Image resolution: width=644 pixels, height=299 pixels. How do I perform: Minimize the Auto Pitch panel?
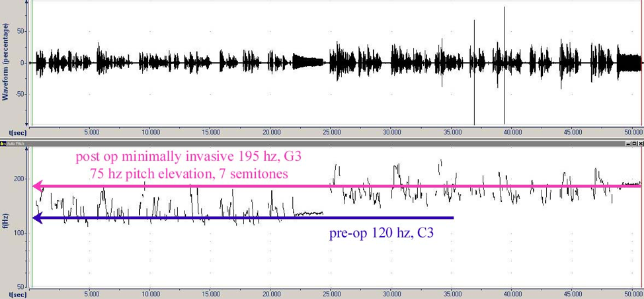[627, 143]
